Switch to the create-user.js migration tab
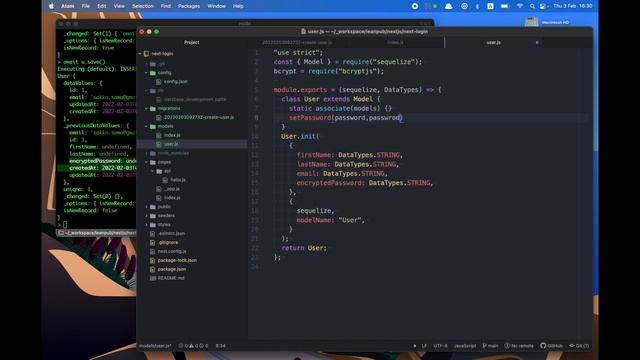Viewport: 640px width, 360px height. [x=297, y=42]
